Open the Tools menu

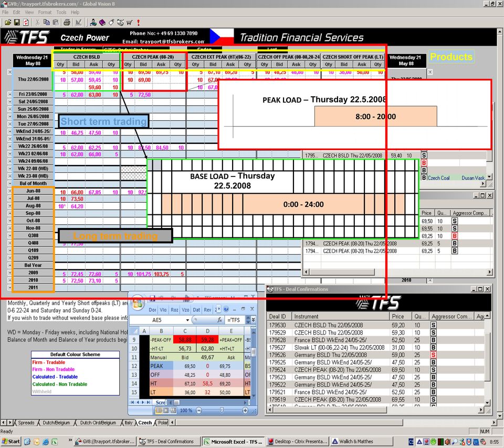click(61, 12)
